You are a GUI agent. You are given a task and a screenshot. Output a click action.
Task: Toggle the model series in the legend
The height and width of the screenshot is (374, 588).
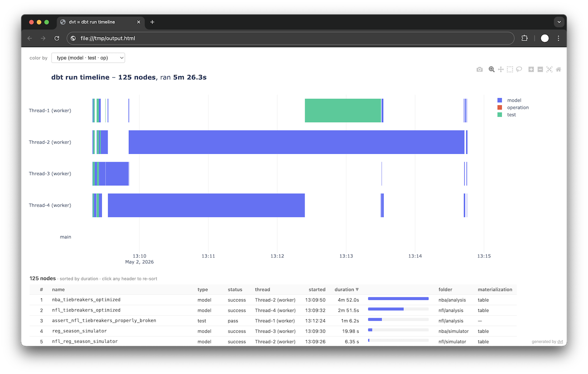point(509,100)
